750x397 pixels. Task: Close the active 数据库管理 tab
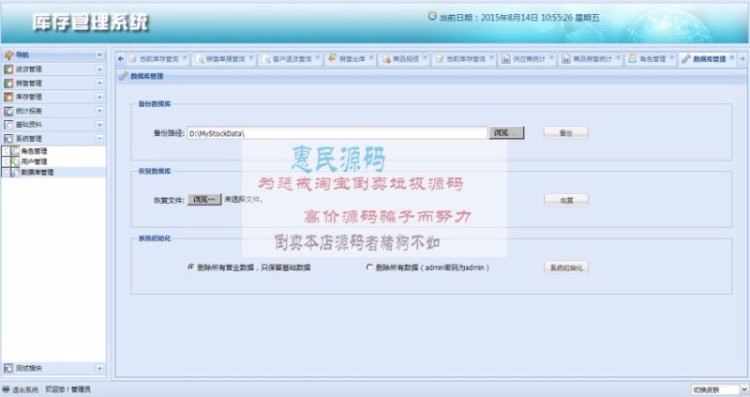tap(732, 58)
